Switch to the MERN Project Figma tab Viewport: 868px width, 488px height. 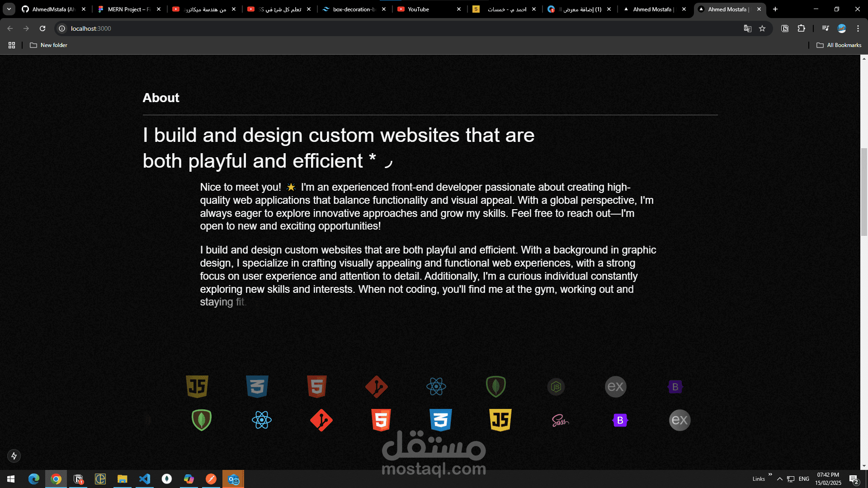pos(129,9)
